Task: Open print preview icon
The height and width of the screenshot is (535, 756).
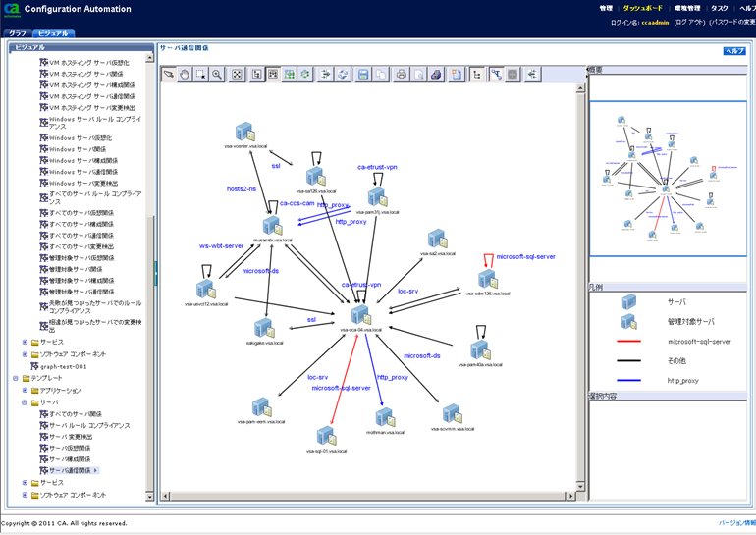Action: [418, 75]
